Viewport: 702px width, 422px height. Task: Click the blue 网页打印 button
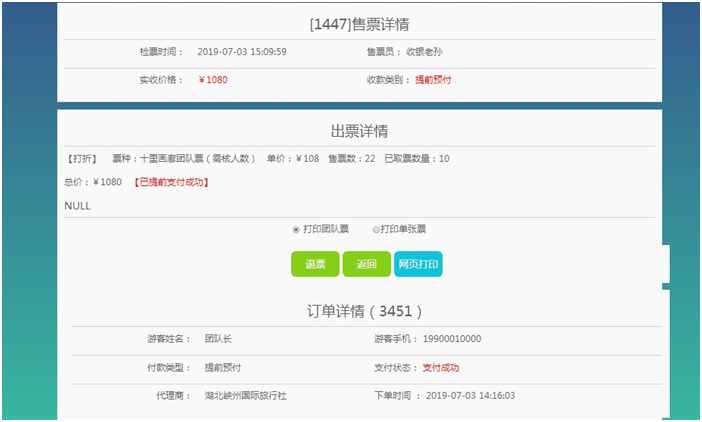[x=418, y=264]
